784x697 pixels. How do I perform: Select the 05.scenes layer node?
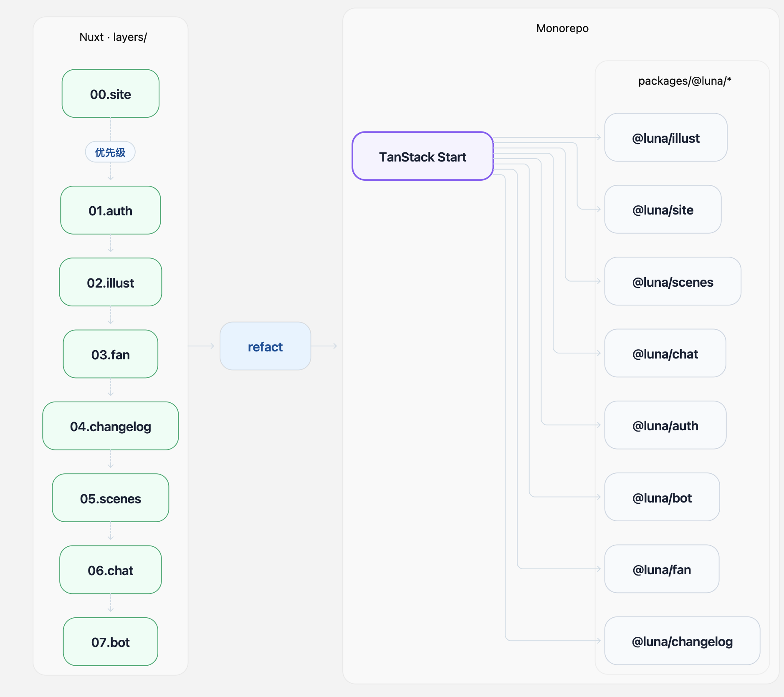pyautogui.click(x=111, y=498)
